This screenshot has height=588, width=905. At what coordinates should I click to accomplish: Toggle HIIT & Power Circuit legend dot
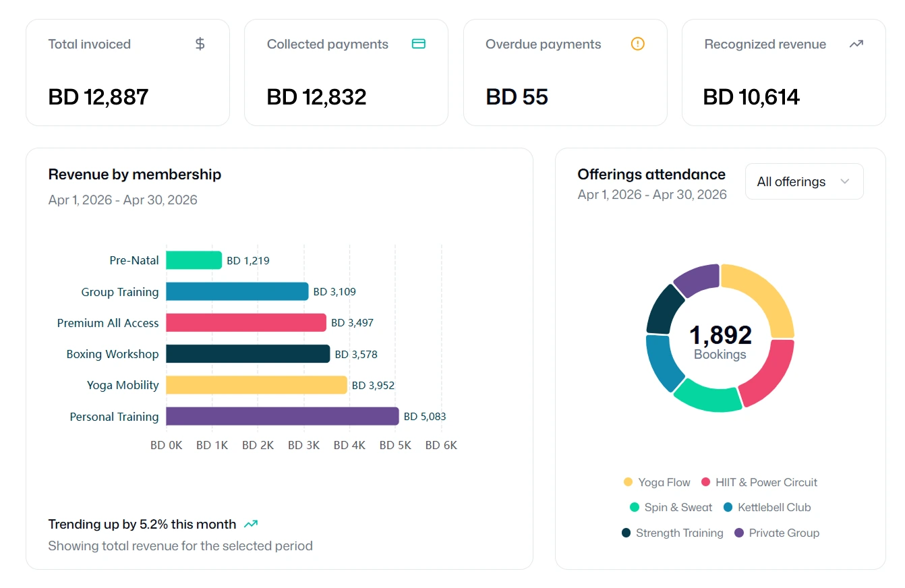706,482
